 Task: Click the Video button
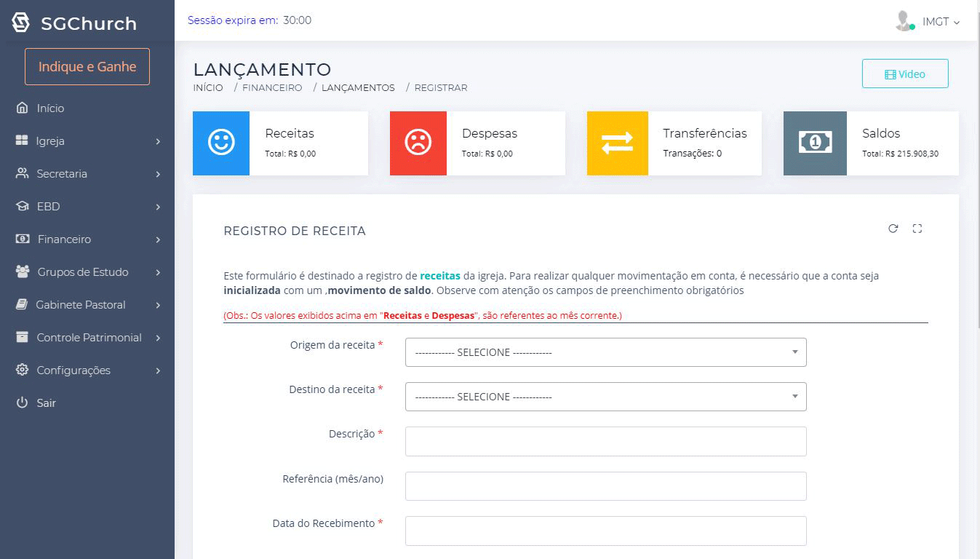click(x=905, y=74)
